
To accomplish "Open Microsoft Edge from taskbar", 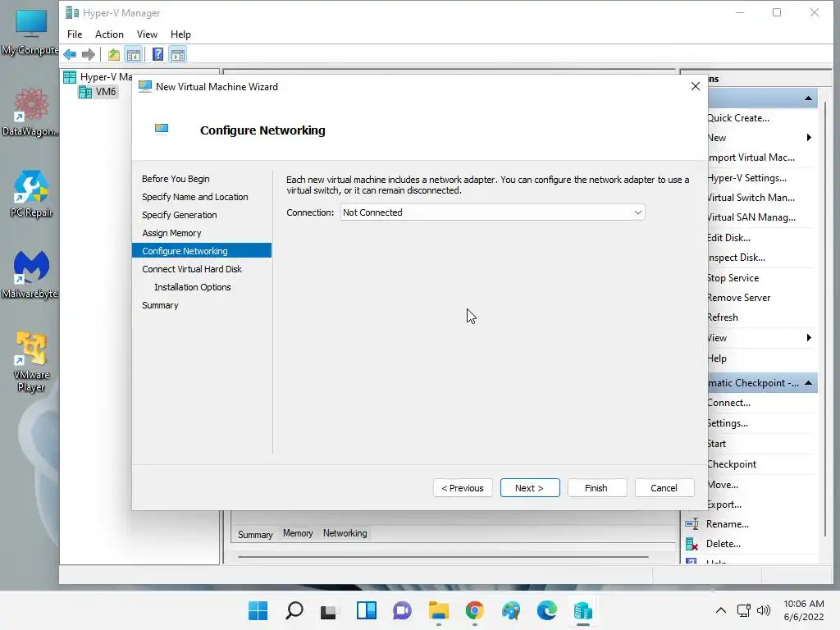I will 547,610.
